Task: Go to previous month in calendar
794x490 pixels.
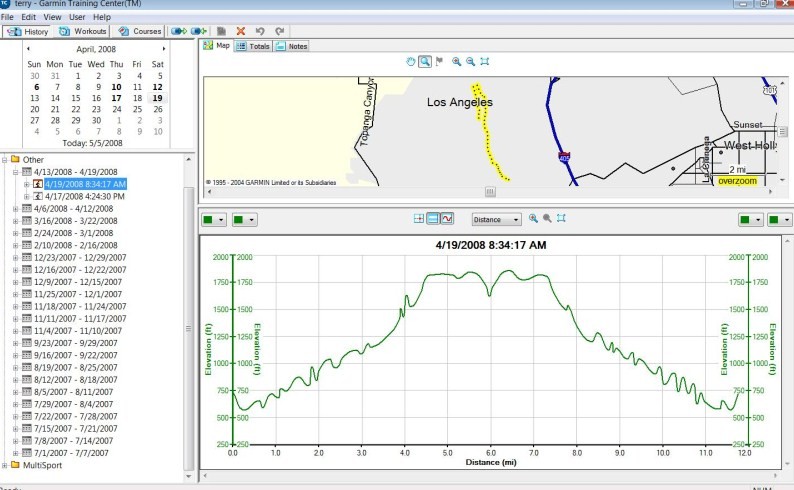Action: (28, 49)
